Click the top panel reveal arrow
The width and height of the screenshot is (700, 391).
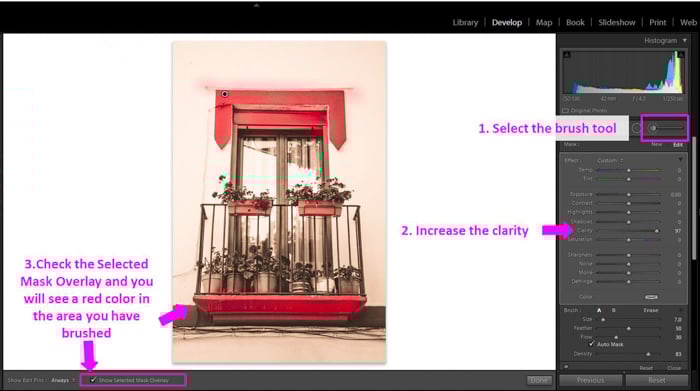256,5
